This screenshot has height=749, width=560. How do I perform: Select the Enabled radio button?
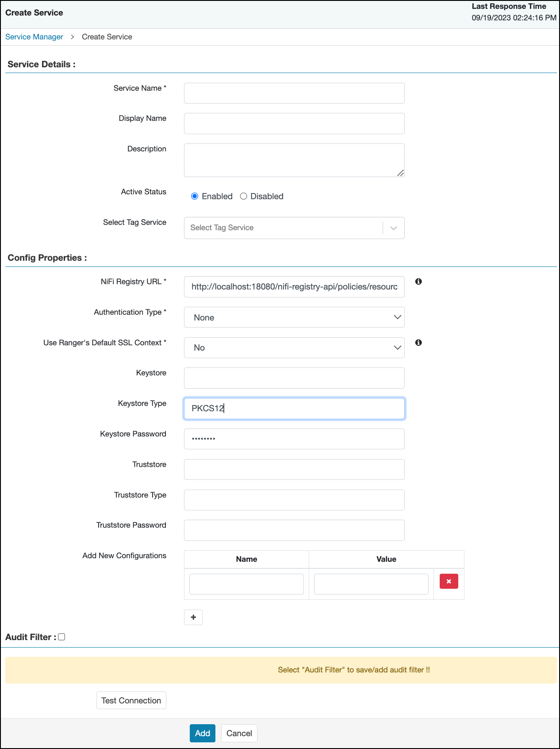(195, 196)
